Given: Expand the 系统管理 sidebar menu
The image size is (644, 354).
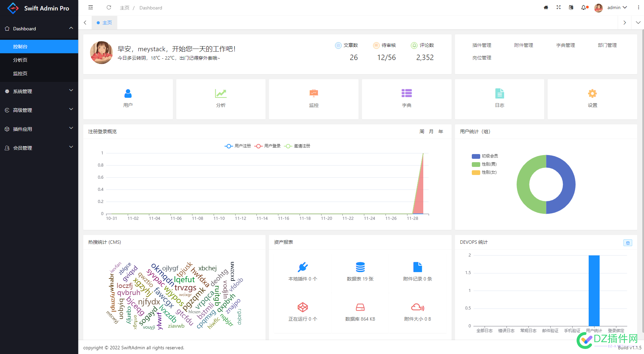Looking at the screenshot, I should (39, 91).
